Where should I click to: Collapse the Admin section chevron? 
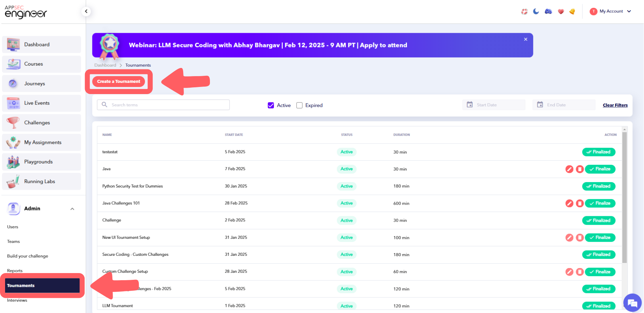[72, 209]
